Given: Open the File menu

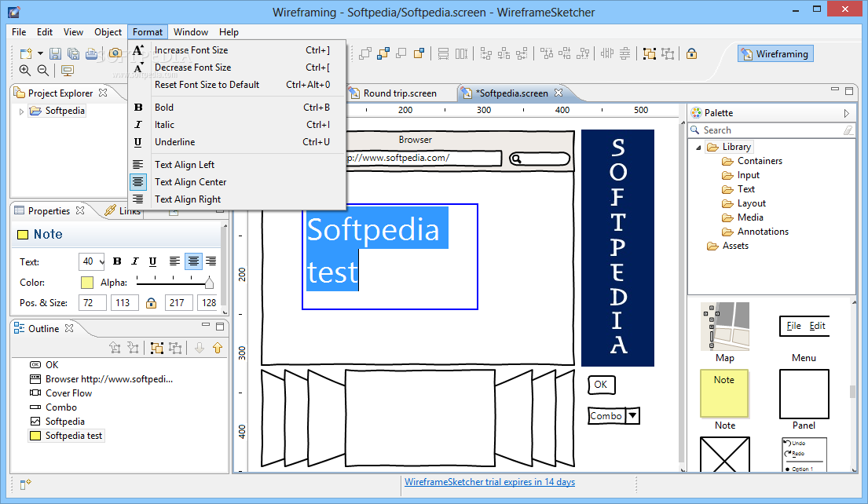Looking at the screenshot, I should point(19,32).
